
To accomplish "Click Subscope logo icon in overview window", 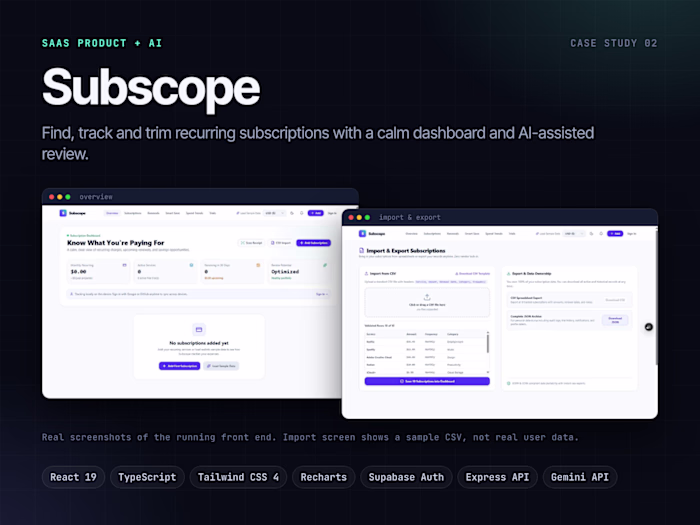I will (63, 213).
